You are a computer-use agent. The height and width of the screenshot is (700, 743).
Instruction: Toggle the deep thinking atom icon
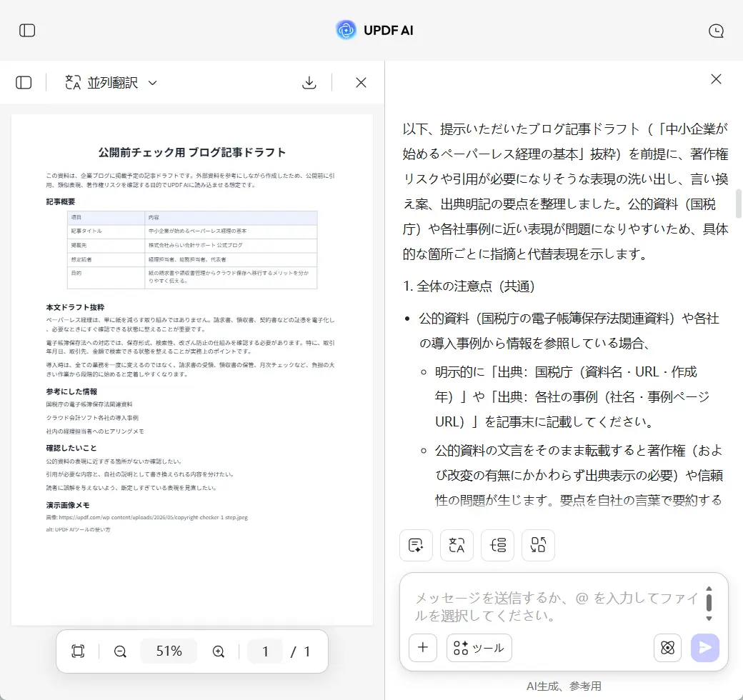[667, 647]
